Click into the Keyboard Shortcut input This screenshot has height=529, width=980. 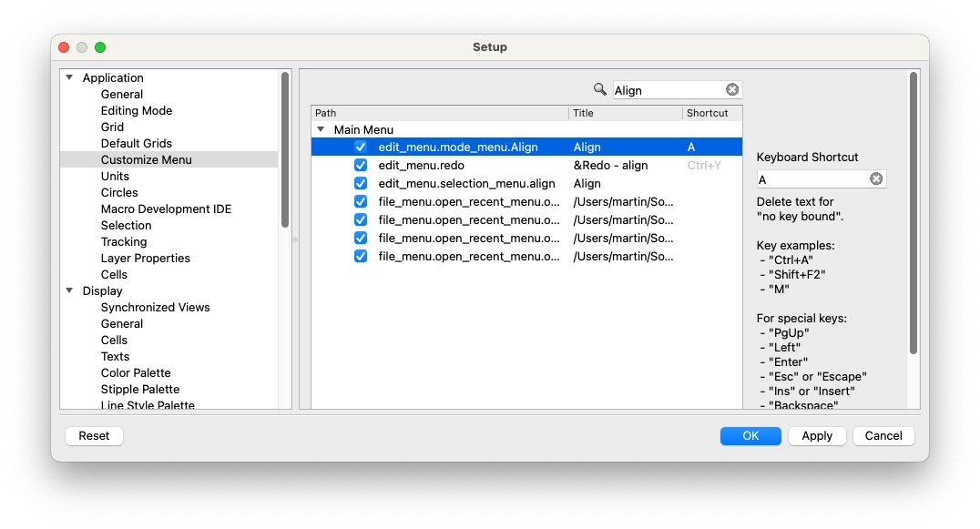pyautogui.click(x=811, y=179)
